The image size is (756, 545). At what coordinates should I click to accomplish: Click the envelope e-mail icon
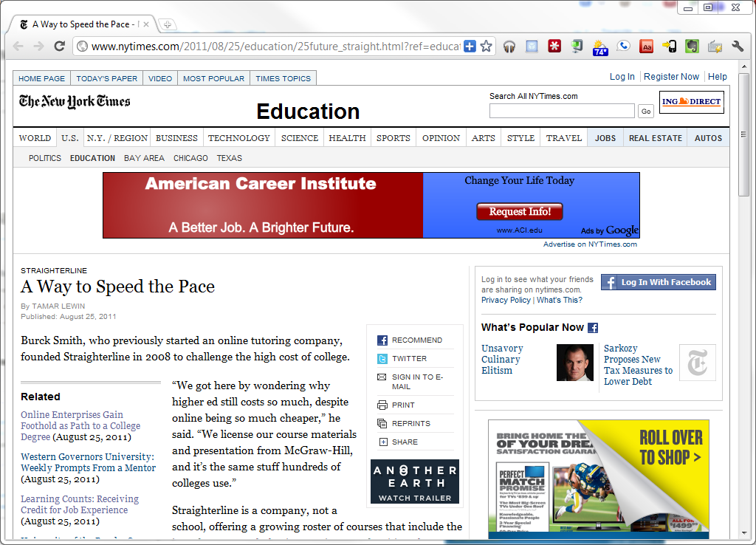pos(382,377)
